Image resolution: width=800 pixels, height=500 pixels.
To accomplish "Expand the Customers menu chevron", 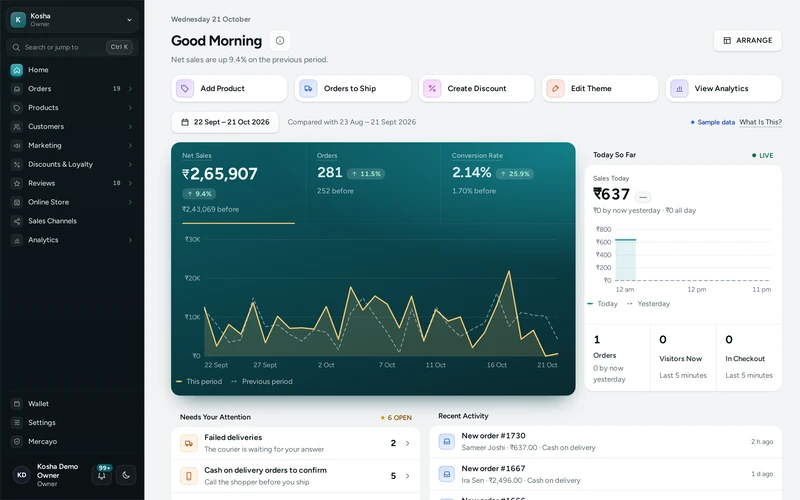I will tap(130, 127).
